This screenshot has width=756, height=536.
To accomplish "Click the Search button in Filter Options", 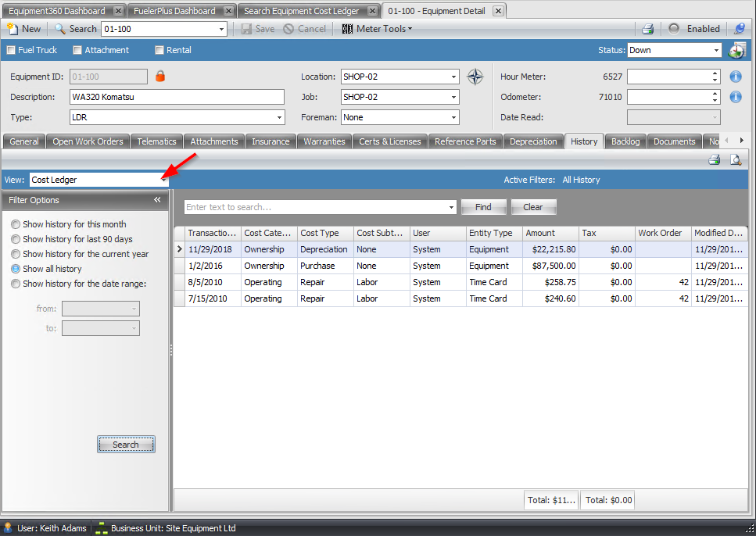I will [x=126, y=444].
